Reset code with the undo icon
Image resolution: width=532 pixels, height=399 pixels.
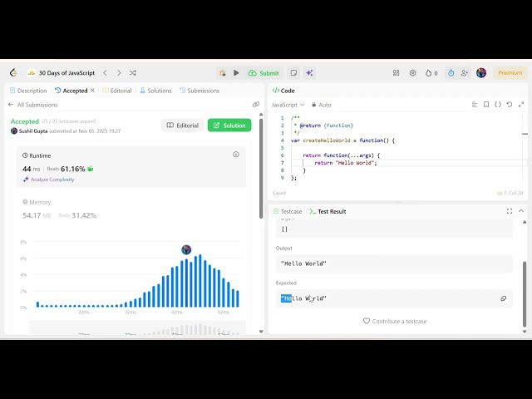pyautogui.click(x=510, y=105)
